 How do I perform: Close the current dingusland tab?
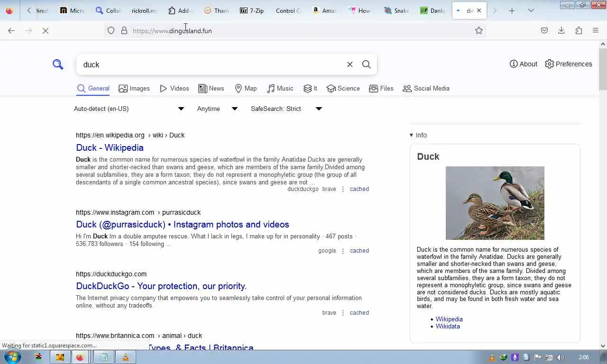479,10
